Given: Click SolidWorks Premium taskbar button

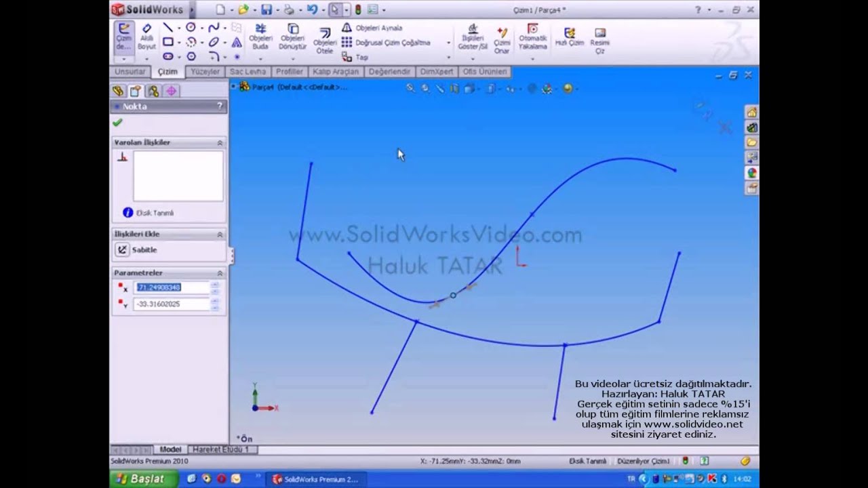Looking at the screenshot, I should coord(316,479).
